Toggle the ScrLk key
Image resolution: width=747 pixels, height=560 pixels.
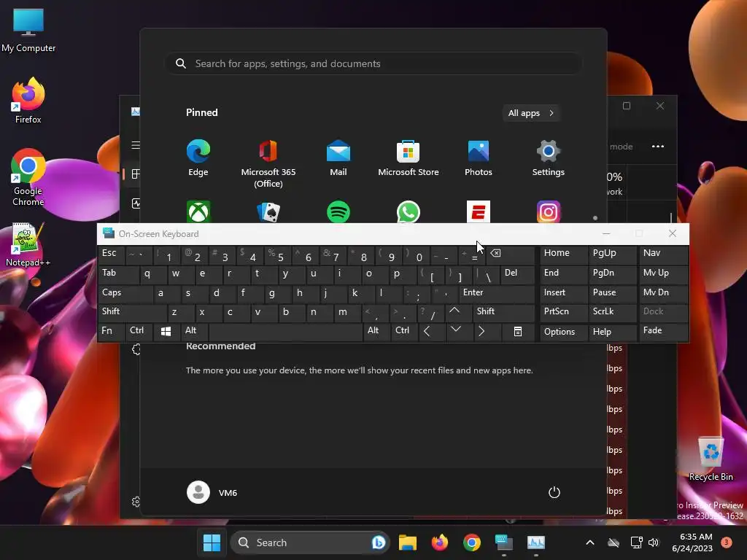point(612,312)
